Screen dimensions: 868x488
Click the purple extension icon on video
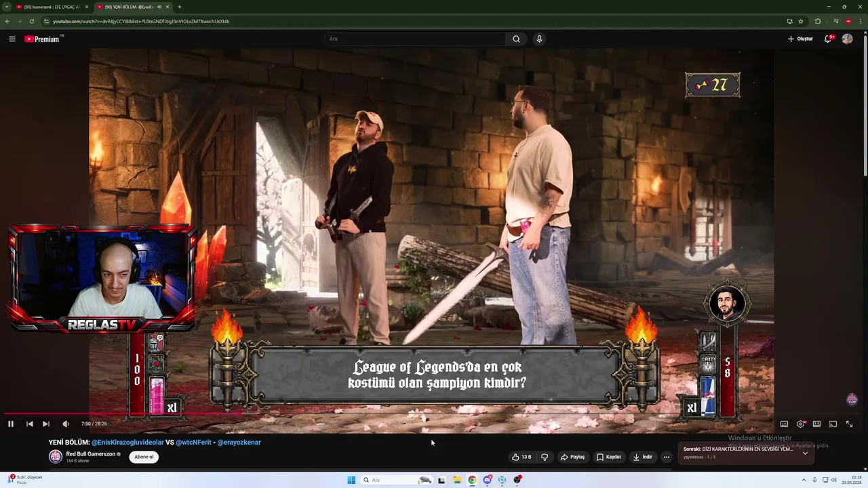[x=852, y=400]
